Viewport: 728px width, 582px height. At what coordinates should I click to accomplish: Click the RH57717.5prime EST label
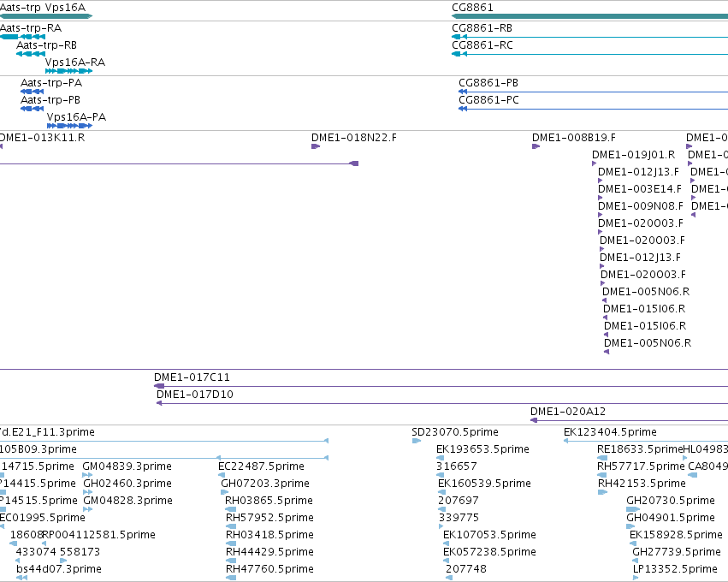[x=641, y=466]
